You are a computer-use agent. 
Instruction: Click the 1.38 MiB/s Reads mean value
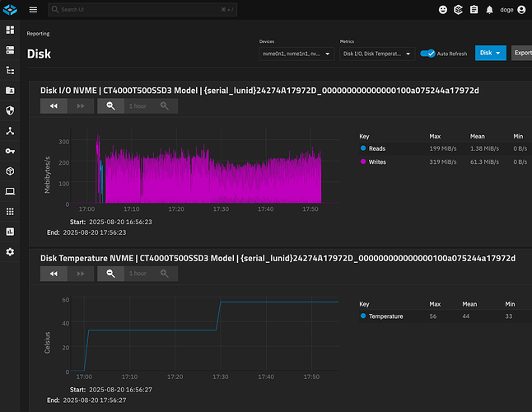pos(484,148)
